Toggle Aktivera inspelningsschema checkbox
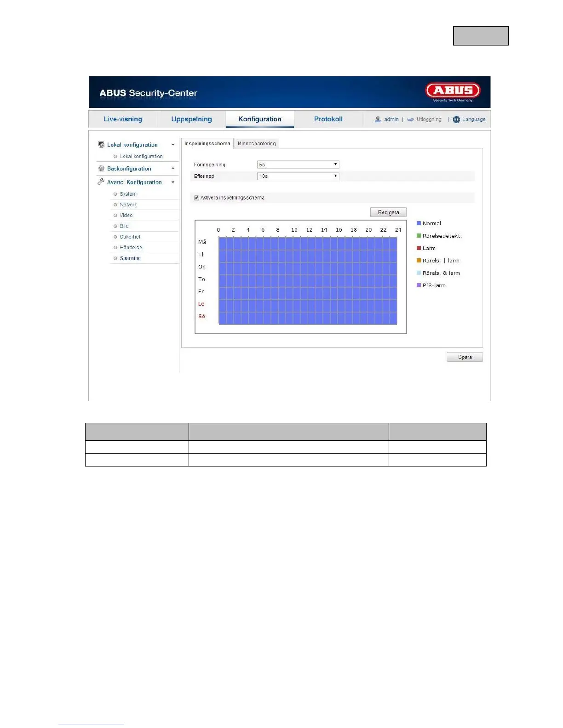This screenshot has width=563, height=728. pyautogui.click(x=196, y=198)
